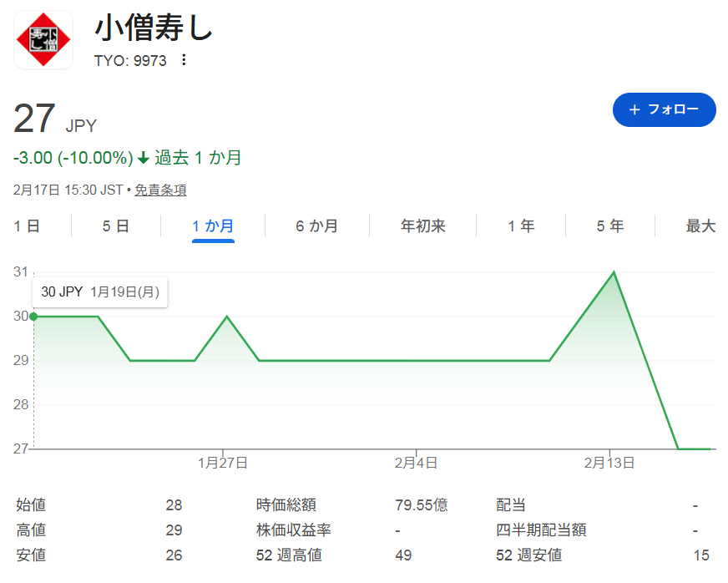Click the chart peak near 2月13日

coord(614,272)
